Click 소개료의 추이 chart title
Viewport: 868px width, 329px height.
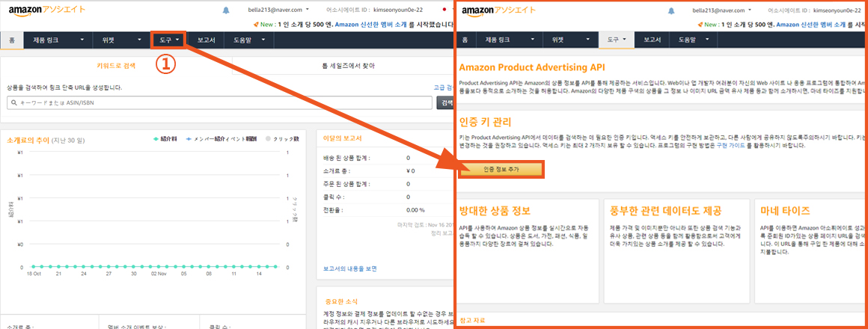tap(28, 141)
